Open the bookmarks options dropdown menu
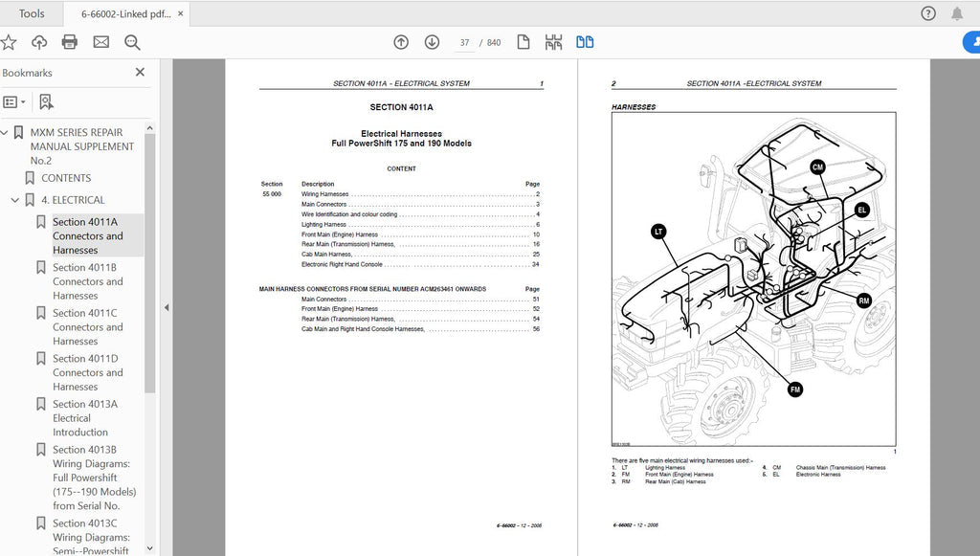 pos(14,101)
